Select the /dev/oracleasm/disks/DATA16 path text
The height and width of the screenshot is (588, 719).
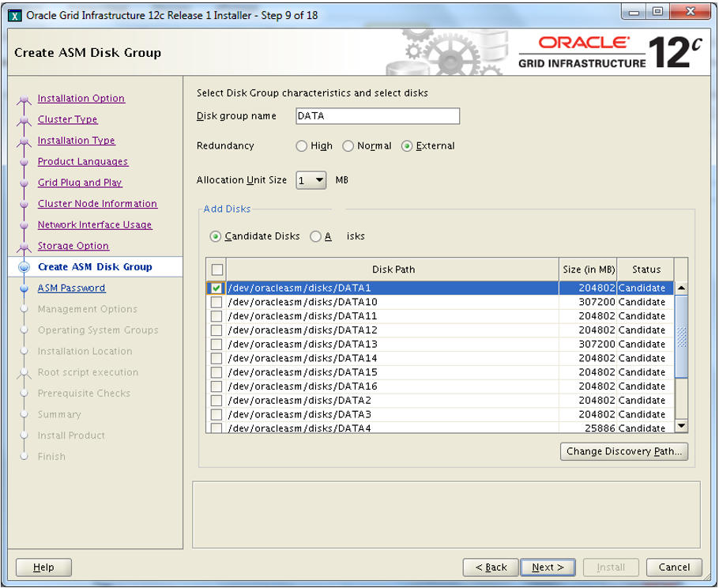303,386
